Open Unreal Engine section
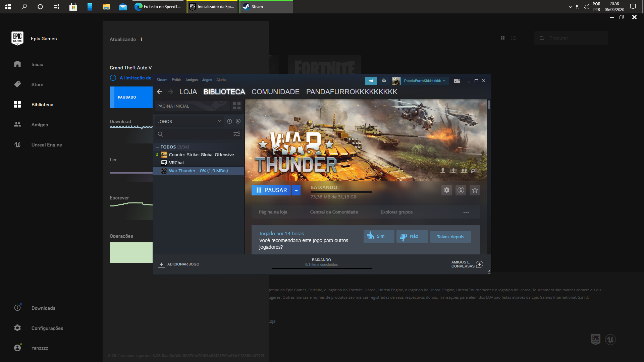644x362 pixels. 46,145
